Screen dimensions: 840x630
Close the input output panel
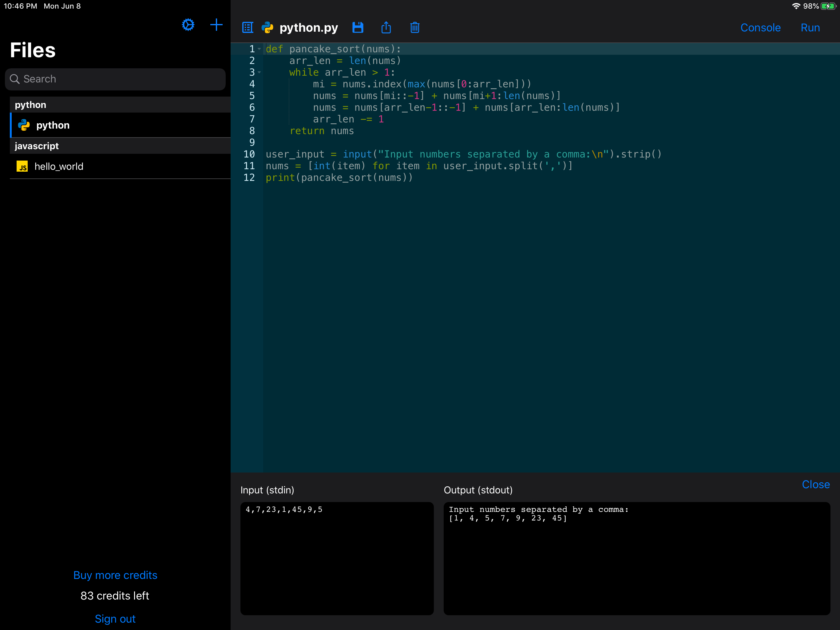815,484
